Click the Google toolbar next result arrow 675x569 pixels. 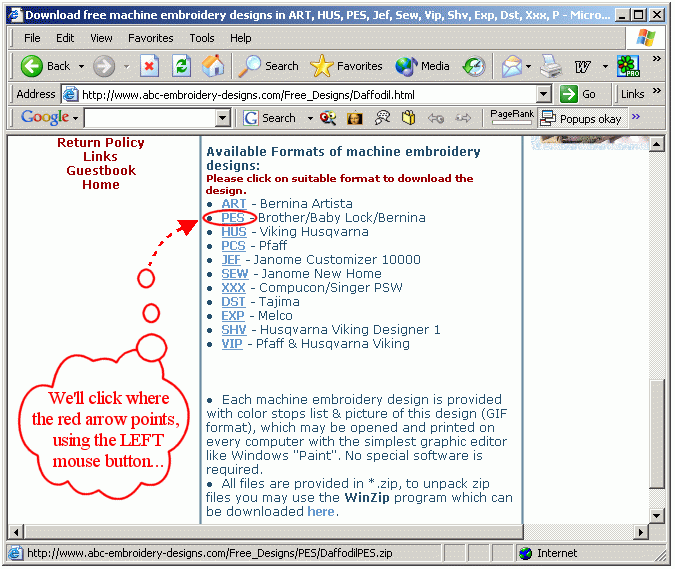click(x=463, y=118)
